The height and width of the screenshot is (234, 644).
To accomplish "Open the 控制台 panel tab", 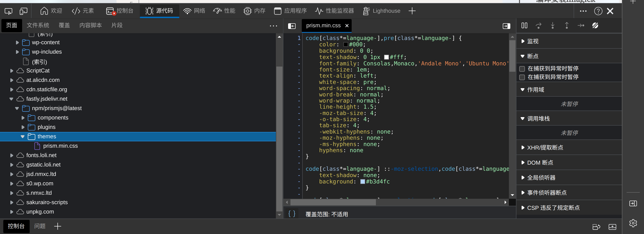I will click(120, 11).
